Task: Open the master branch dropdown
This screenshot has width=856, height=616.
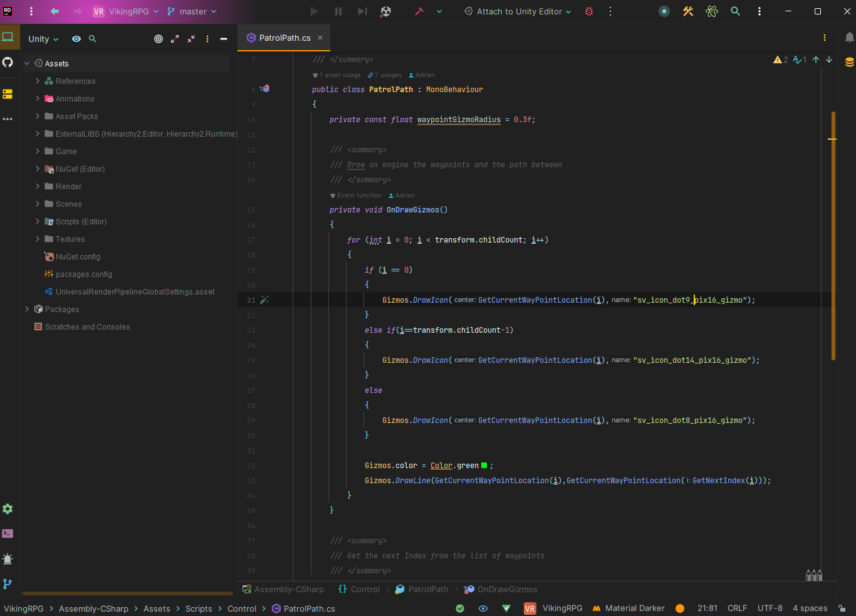Action: (192, 11)
